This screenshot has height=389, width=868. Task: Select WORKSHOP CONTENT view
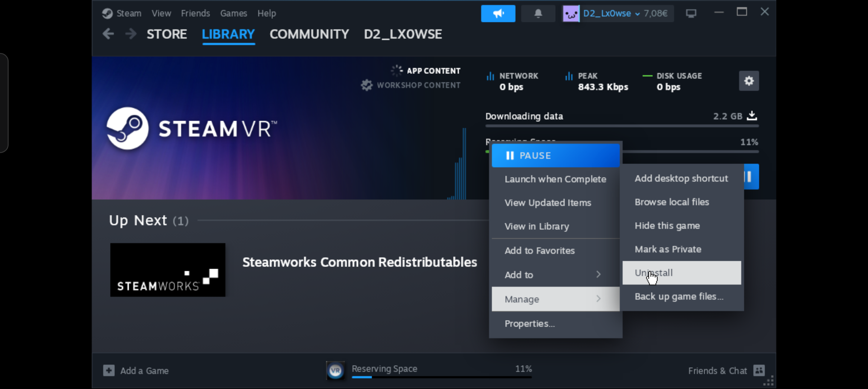418,85
